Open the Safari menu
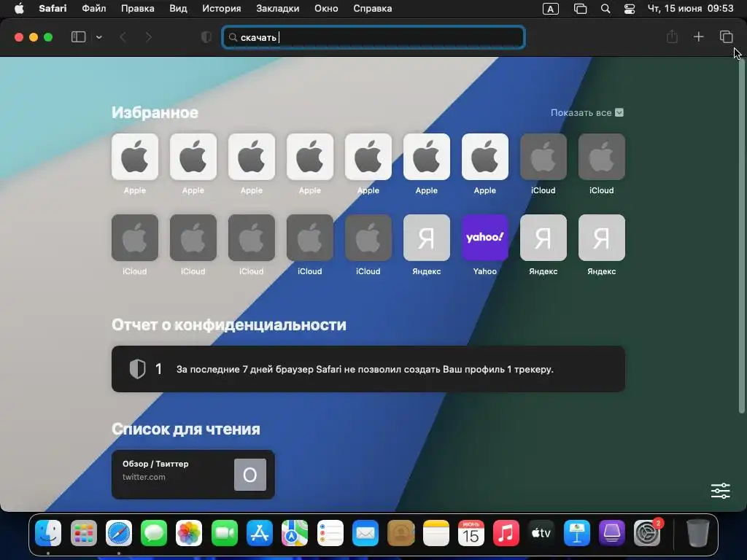 [53, 9]
